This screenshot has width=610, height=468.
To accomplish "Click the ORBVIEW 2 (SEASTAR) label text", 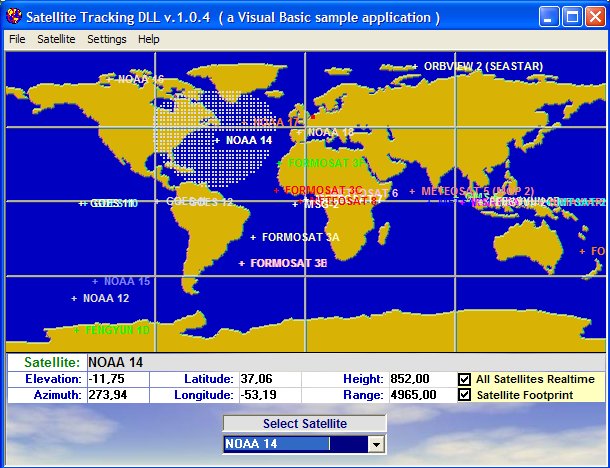I will coord(483,67).
